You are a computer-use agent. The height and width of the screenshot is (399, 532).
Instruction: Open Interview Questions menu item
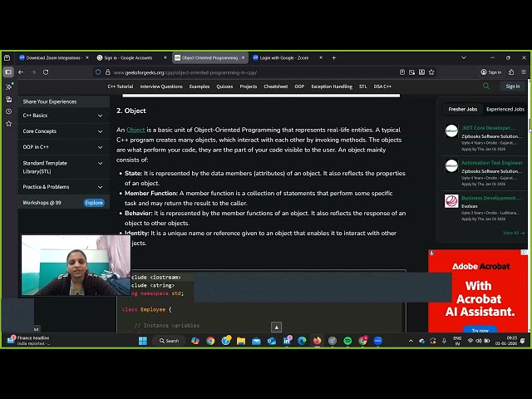161,86
